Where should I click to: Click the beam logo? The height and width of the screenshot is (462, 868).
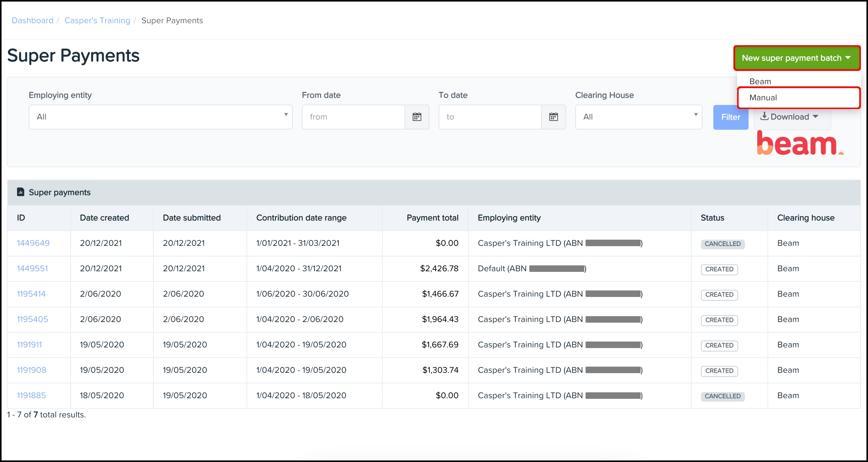800,143
